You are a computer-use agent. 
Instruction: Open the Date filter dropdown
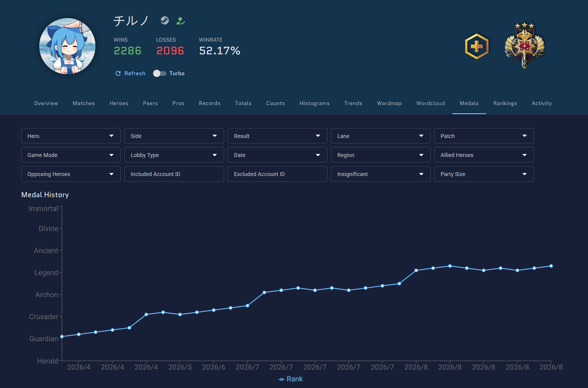tap(278, 155)
